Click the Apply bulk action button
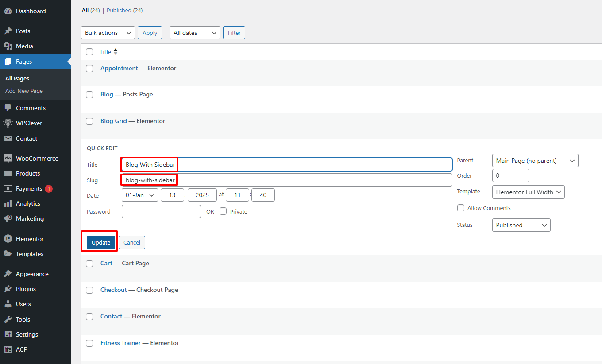Viewport: 602px width, 364px height. (x=150, y=33)
